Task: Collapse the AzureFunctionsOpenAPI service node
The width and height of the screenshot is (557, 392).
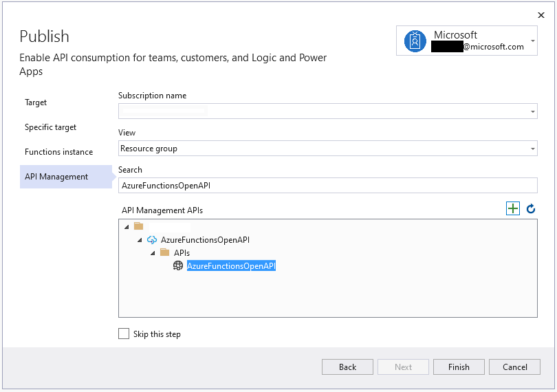Action: click(140, 239)
